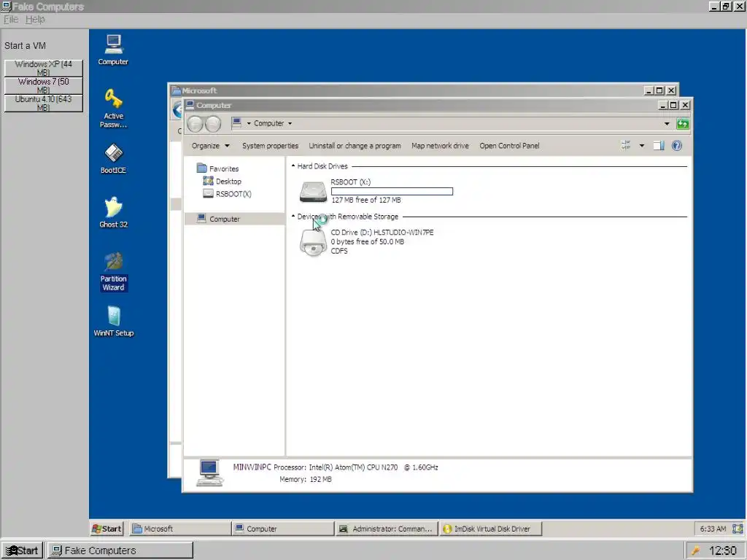Click the Back navigation arrow in Computer window
The width and height of the screenshot is (747, 560).
coord(195,124)
